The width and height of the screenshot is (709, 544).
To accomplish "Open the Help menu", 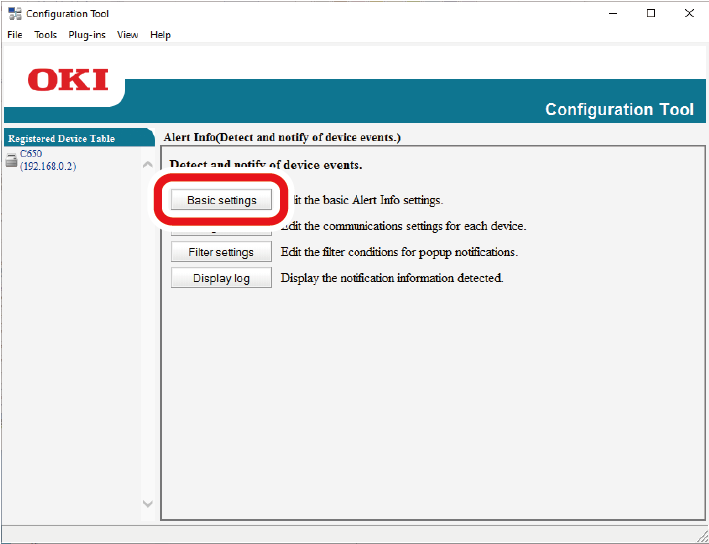I will point(160,35).
